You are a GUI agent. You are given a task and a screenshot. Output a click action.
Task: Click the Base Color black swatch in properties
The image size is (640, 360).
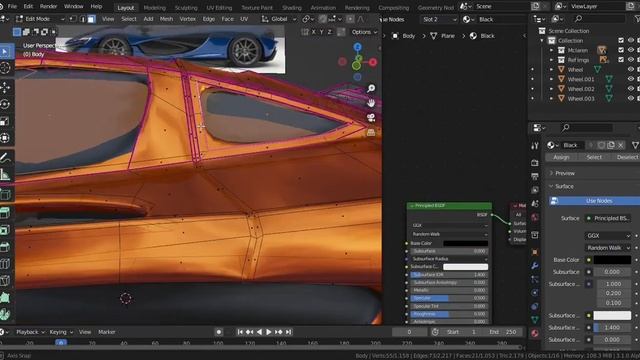[x=612, y=260]
